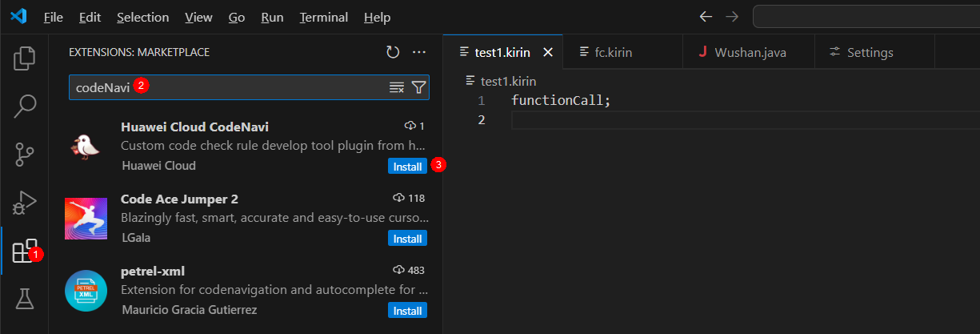The image size is (980, 334).
Task: Clear extensions search results
Action: pyautogui.click(x=397, y=87)
